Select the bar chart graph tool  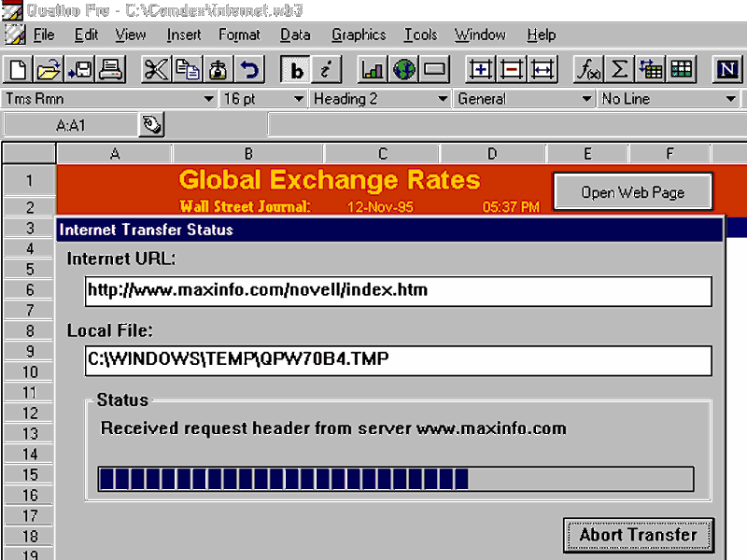click(x=372, y=70)
